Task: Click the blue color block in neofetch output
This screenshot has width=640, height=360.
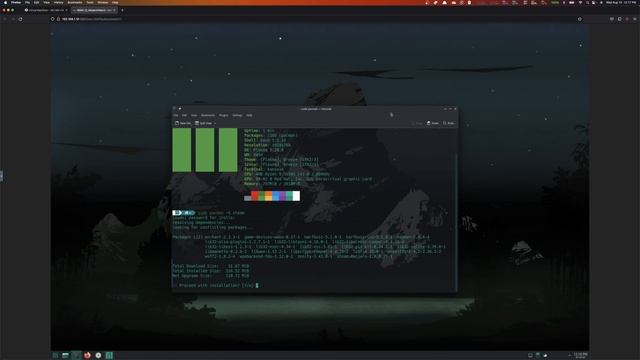Action: tap(276, 196)
